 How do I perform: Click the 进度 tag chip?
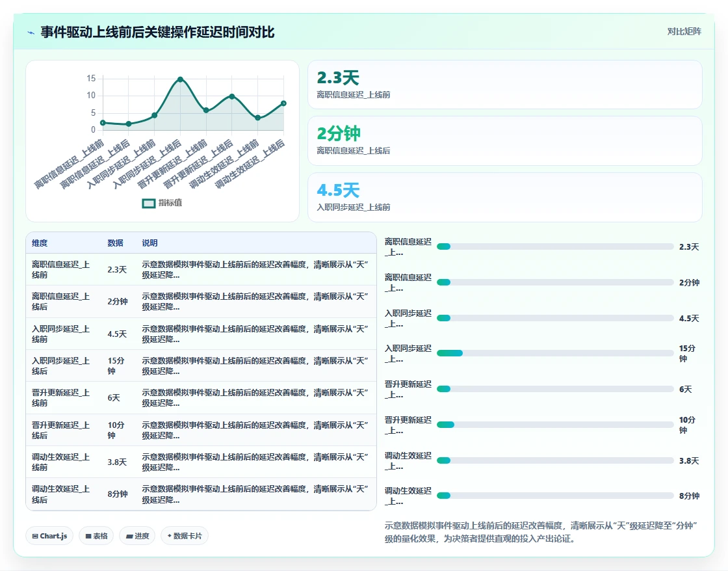click(137, 536)
